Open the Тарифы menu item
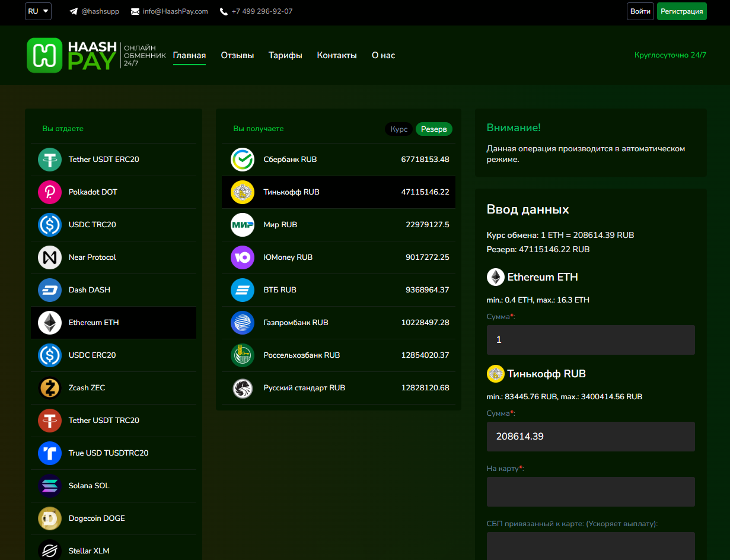The height and width of the screenshot is (560, 730). pyautogui.click(x=285, y=55)
